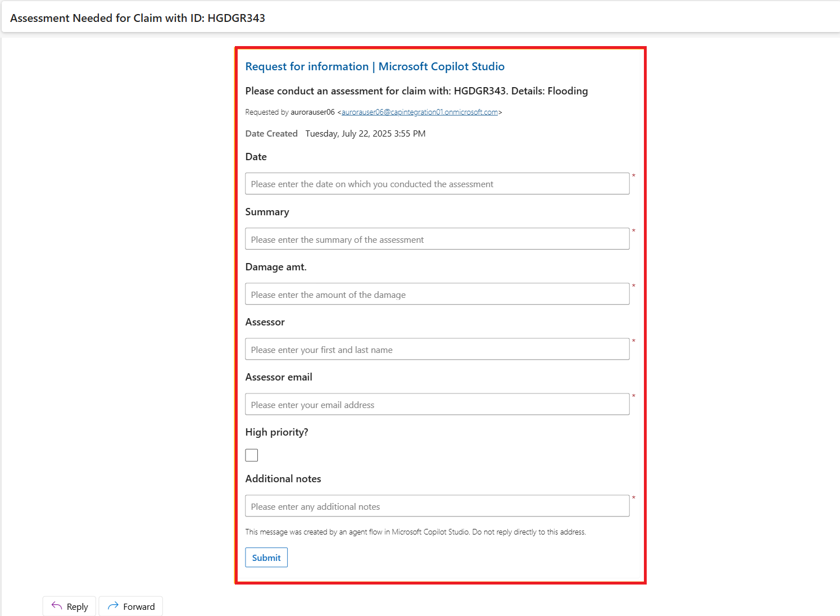The width and height of the screenshot is (840, 616).
Task: Focus the Assessor name field
Action: (437, 348)
